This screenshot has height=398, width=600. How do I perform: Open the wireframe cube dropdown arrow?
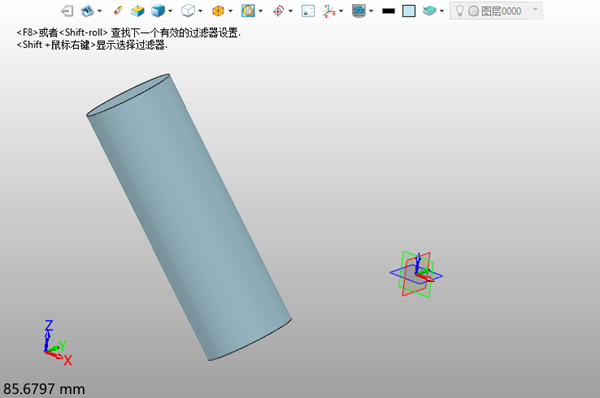tap(200, 11)
